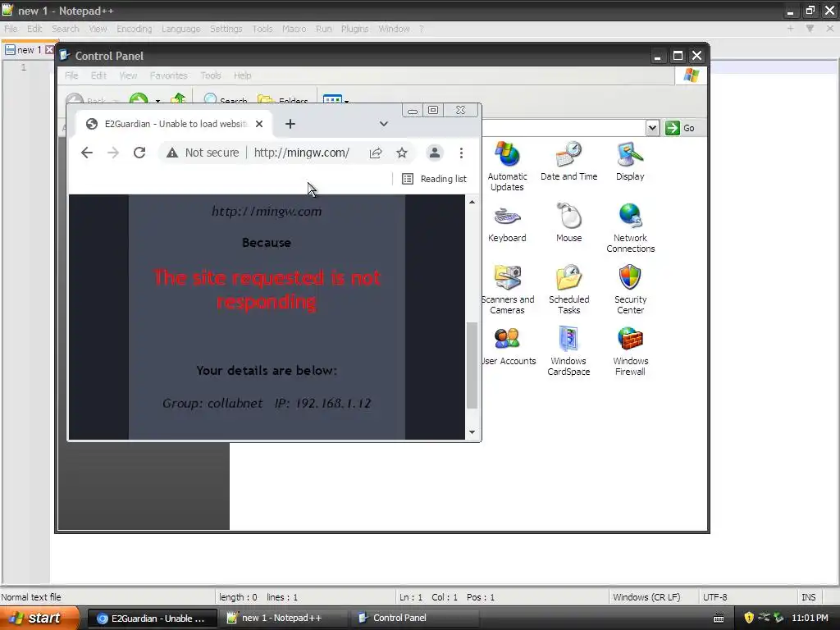Screen dimensions: 840x630
Task: Click the Up folder icon in Control Panel
Action: pyautogui.click(x=178, y=98)
